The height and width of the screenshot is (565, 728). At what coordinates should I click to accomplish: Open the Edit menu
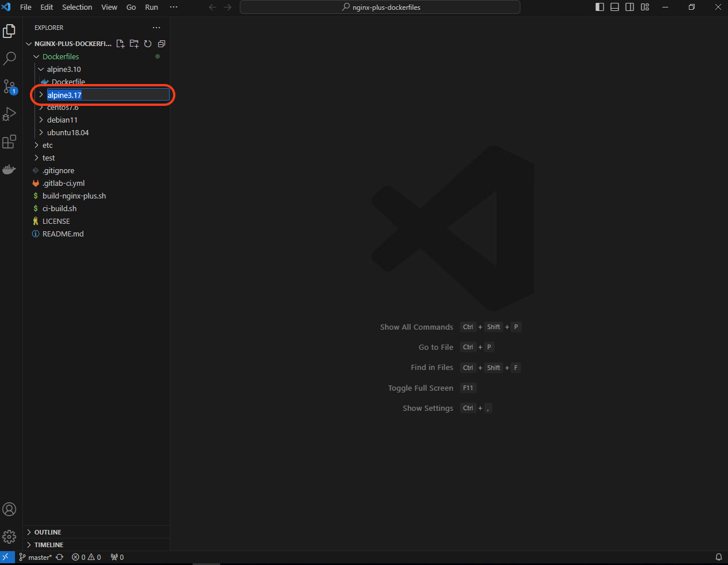[47, 7]
